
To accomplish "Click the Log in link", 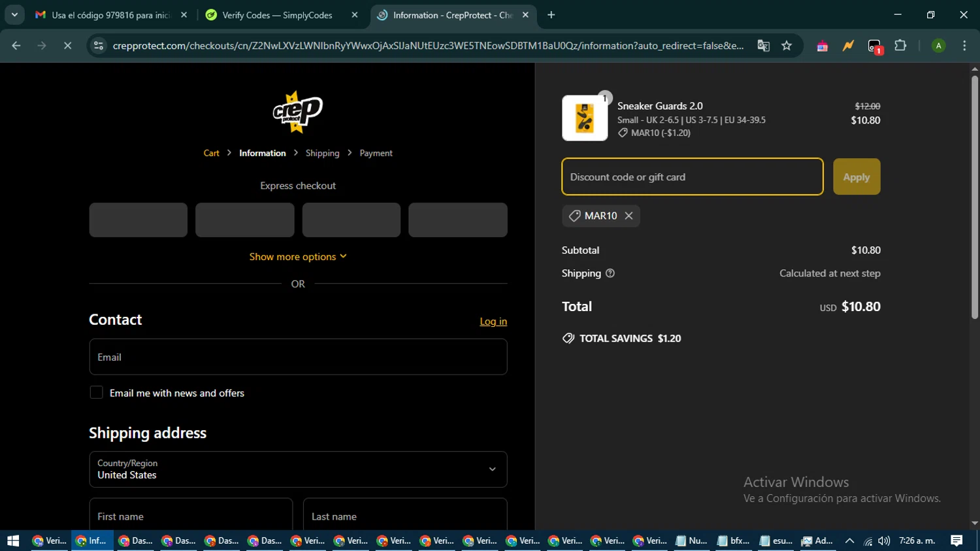I will [x=493, y=322].
